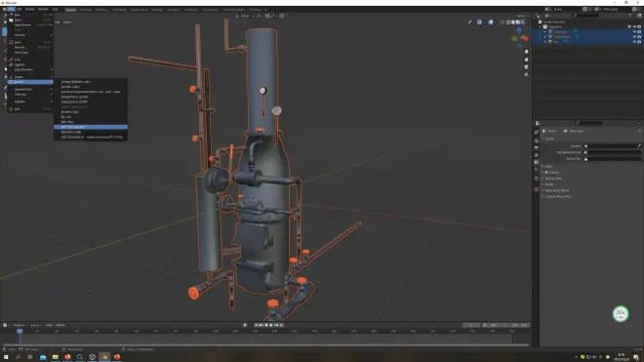Disable render for the bottom outliner object
Screen dimensions: 644x362
click(x=639, y=42)
